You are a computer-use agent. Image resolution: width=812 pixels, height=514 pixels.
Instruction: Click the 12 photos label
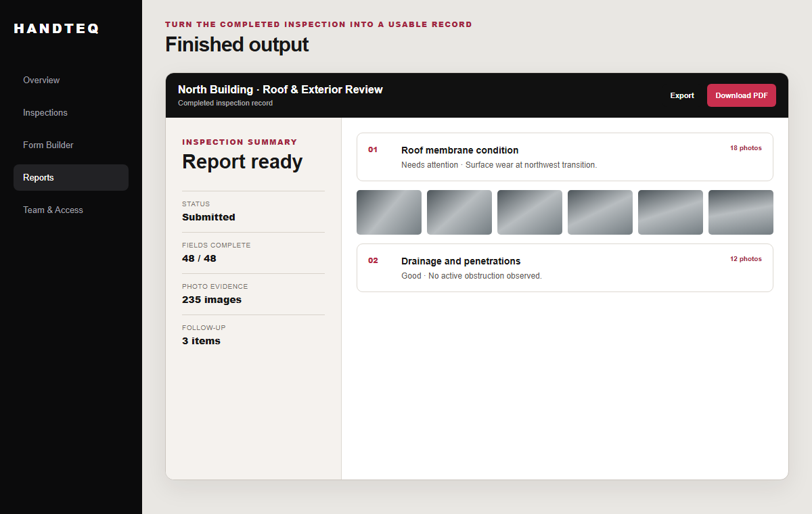[746, 259]
